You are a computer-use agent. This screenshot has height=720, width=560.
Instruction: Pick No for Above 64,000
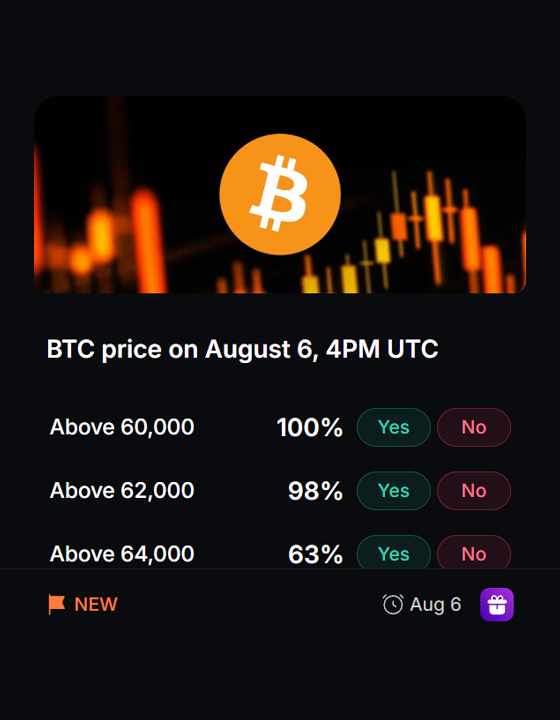(x=474, y=552)
